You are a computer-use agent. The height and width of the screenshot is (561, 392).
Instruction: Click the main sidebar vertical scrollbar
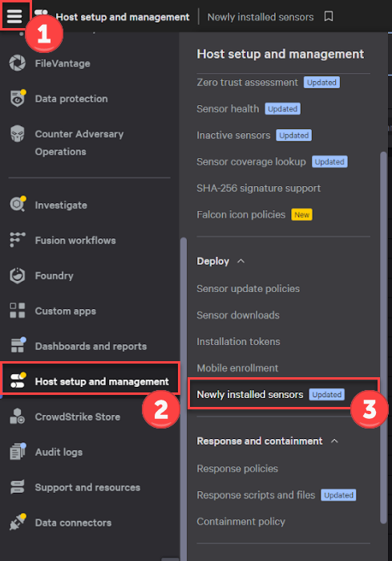(x=184, y=399)
